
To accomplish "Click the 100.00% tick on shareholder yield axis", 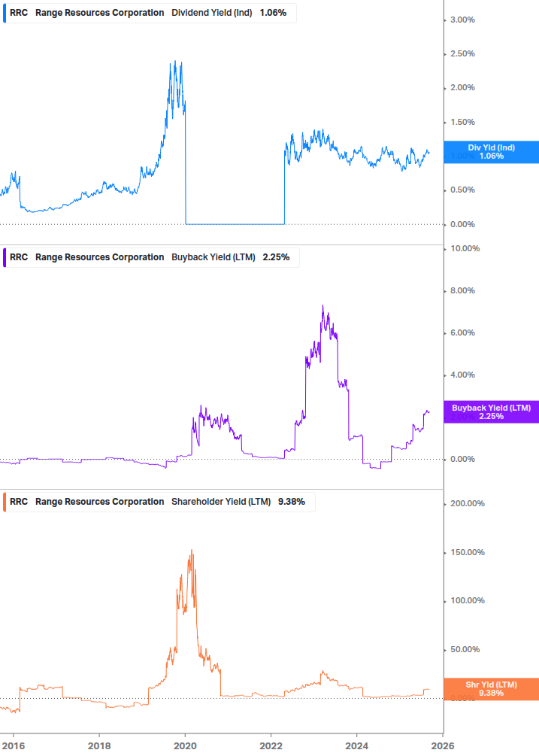I will (468, 601).
